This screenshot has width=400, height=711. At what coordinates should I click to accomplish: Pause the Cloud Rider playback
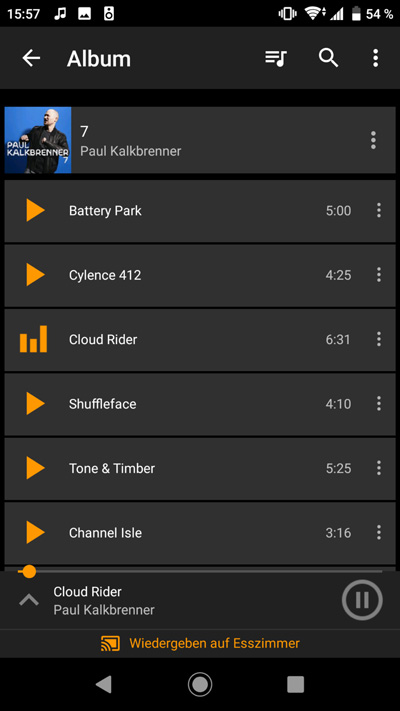pyautogui.click(x=362, y=600)
